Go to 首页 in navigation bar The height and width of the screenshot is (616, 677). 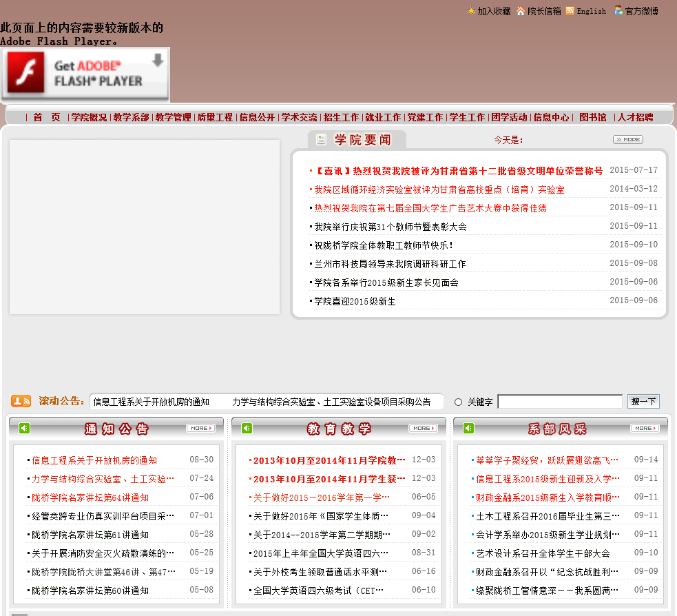tap(47, 117)
